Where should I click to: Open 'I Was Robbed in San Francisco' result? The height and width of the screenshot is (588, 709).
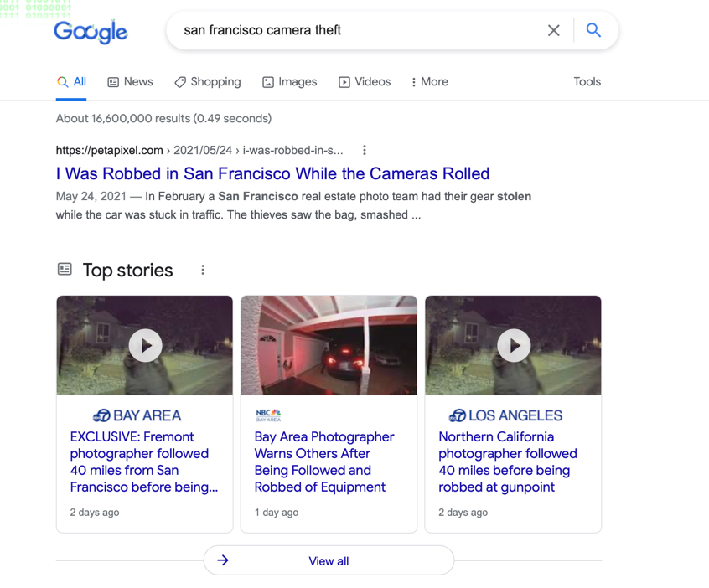(272, 174)
